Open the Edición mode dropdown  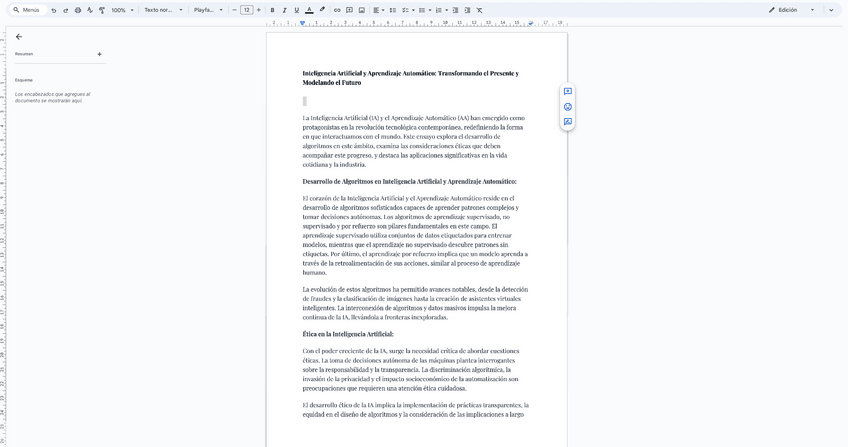point(791,10)
